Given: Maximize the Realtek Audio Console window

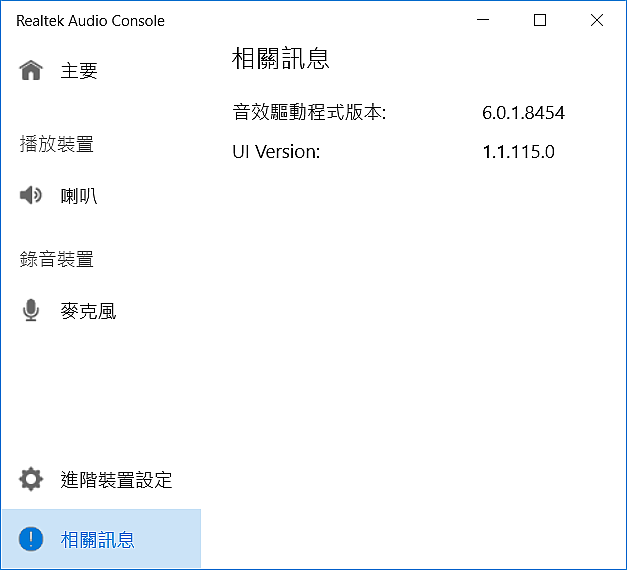Looking at the screenshot, I should (540, 20).
